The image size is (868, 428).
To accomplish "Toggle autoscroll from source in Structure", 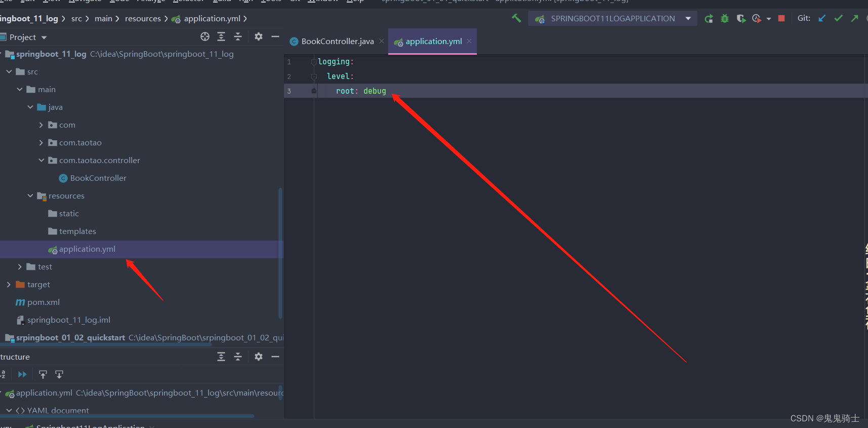I will (x=59, y=374).
